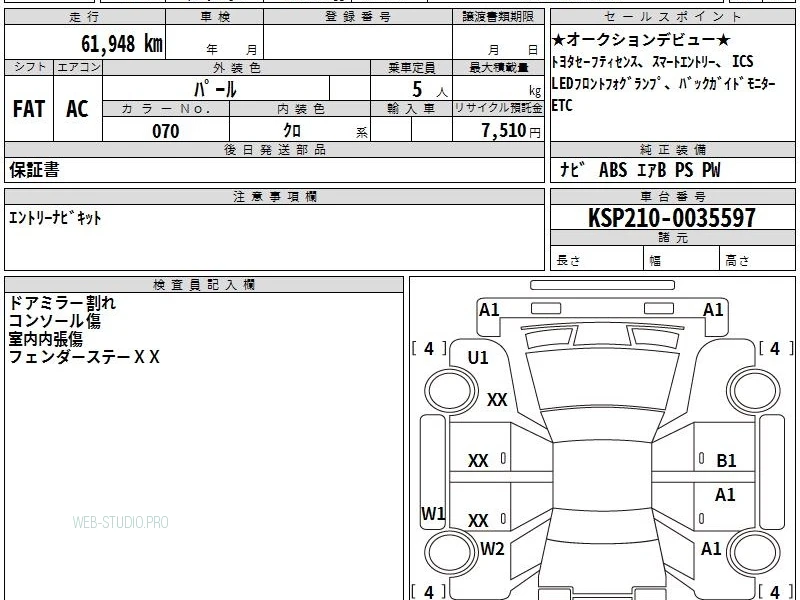The height and width of the screenshot is (600, 800).
Task: Click the 純正装備 header
Action: (672, 149)
